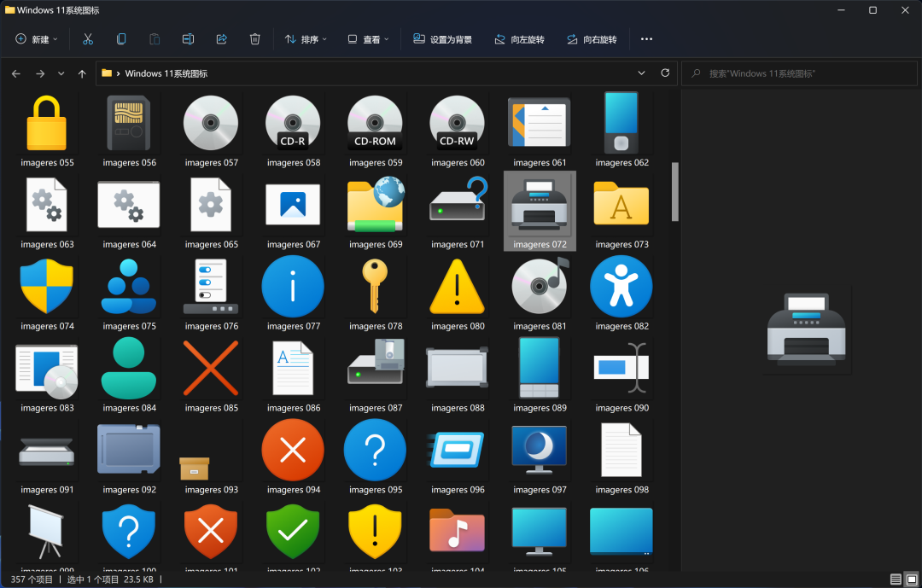Open the Sort (排序) dropdown
The image size is (922, 588).
point(306,39)
